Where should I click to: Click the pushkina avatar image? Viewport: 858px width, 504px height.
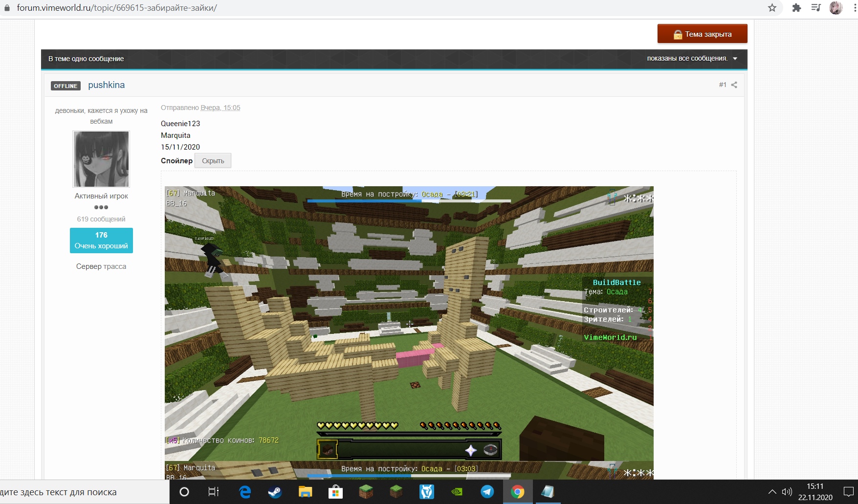101,159
